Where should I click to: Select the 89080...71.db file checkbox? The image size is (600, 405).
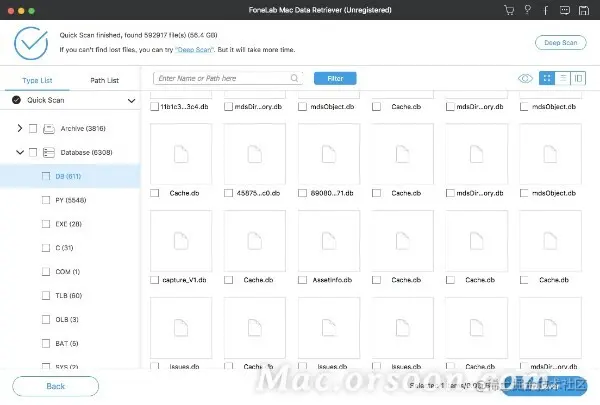point(302,193)
